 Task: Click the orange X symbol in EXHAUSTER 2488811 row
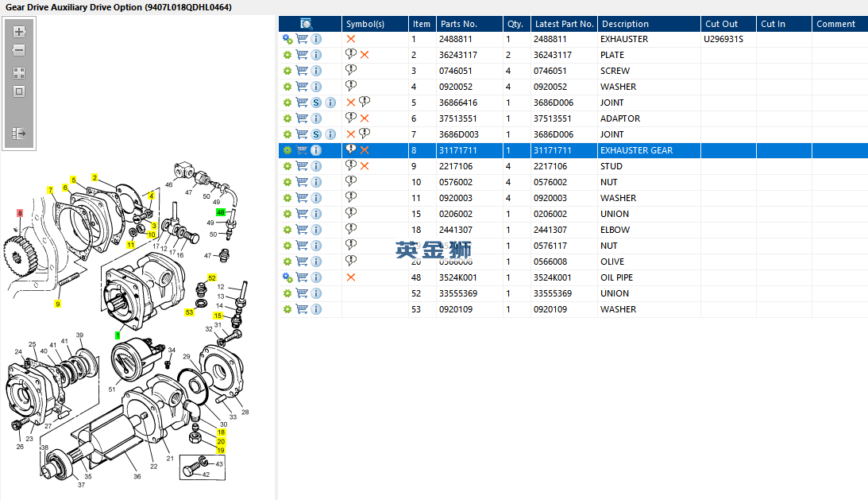click(351, 39)
